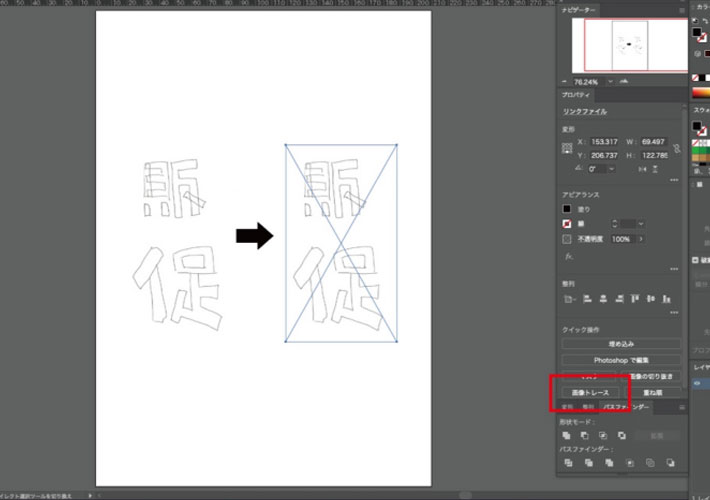Click the first shape mode Unite icon
Image resolution: width=710 pixels, height=500 pixels.
[x=567, y=436]
